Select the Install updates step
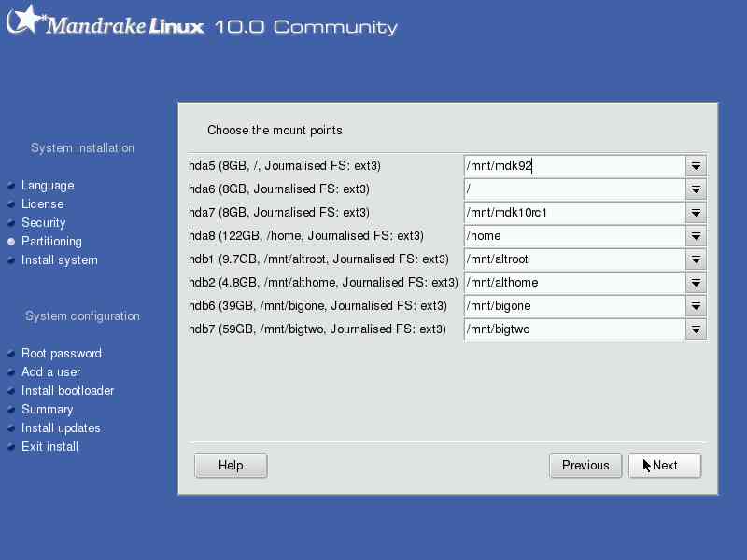Viewport: 747px width, 560px height. click(x=61, y=428)
